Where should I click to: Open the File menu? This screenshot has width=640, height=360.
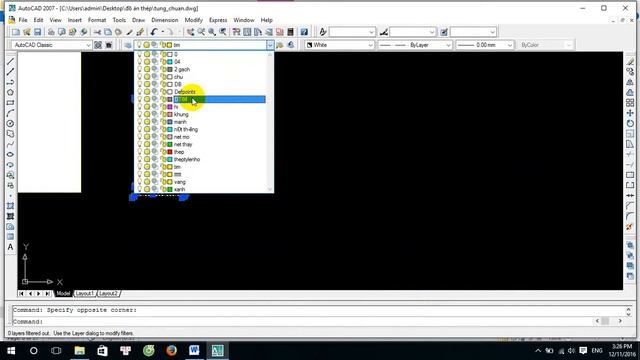coord(23,20)
